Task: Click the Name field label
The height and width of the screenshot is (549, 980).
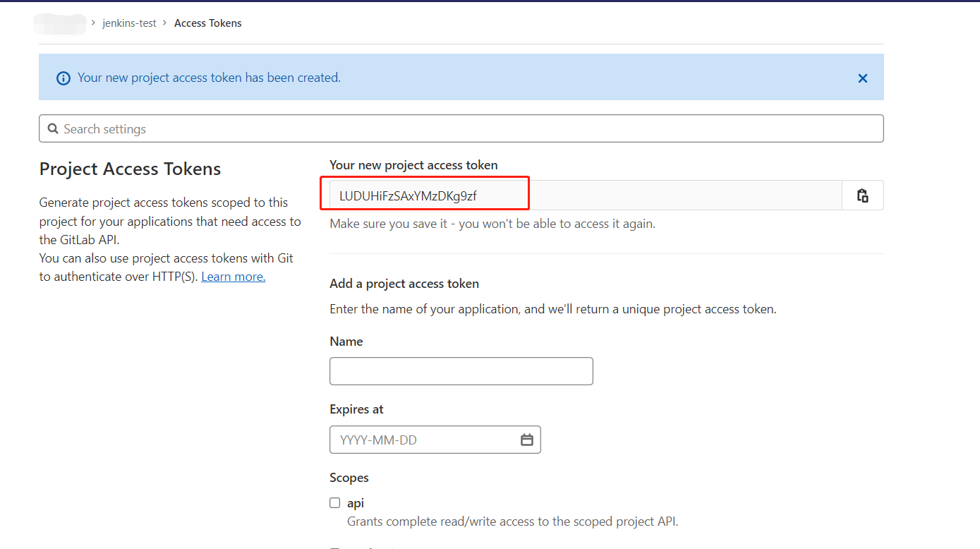Action: pyautogui.click(x=346, y=342)
